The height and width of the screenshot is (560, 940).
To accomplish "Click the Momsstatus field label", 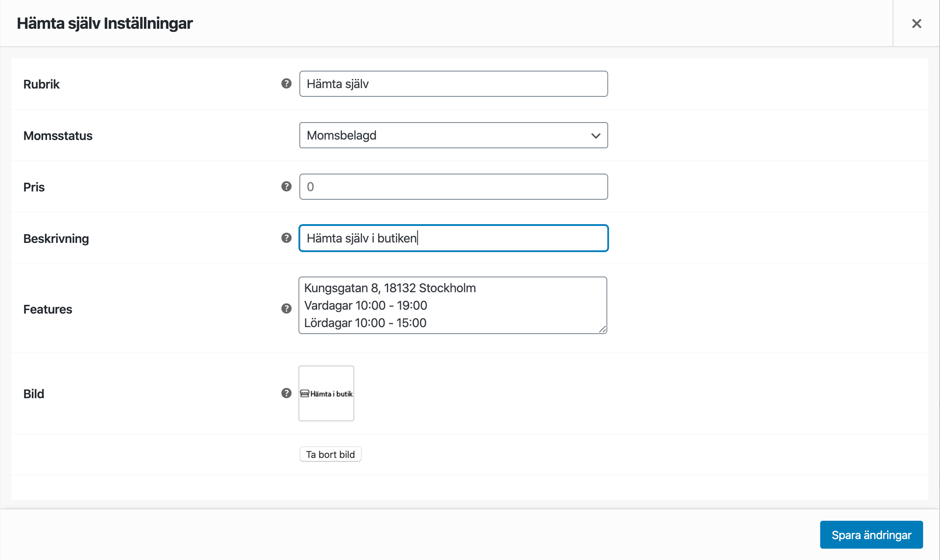I will click(x=58, y=136).
